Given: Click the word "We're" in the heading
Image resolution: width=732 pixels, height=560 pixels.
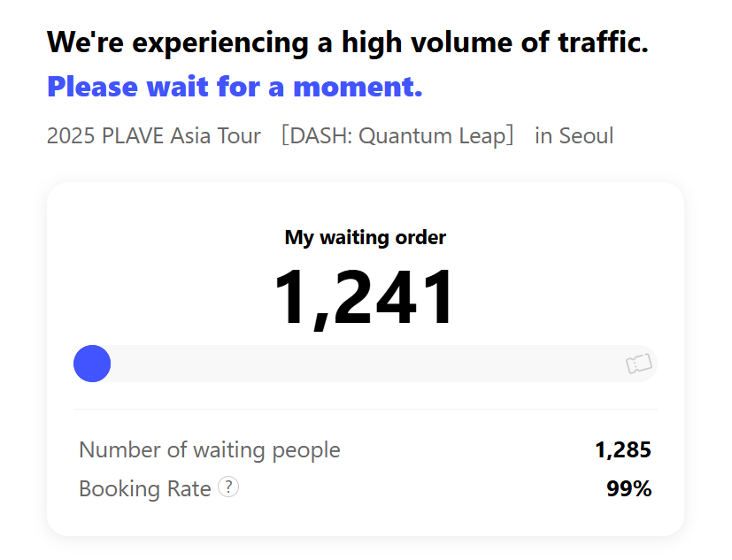Looking at the screenshot, I should [x=86, y=42].
